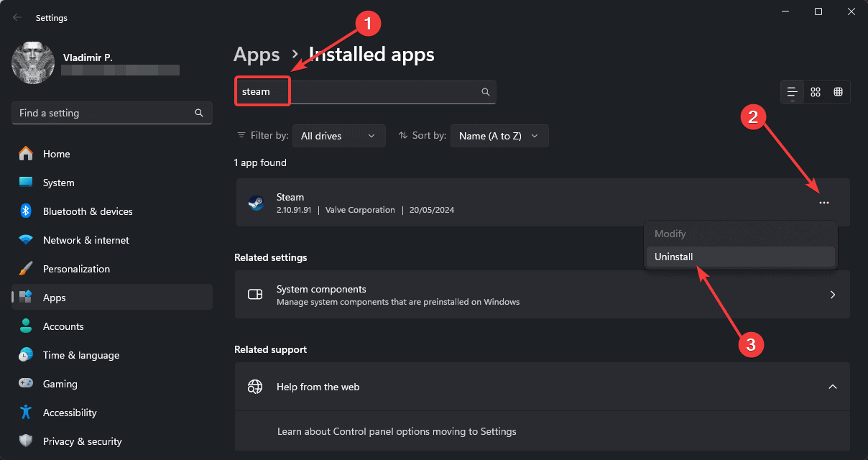Click the 20/05/2024 install date
868x460 pixels.
click(431, 210)
